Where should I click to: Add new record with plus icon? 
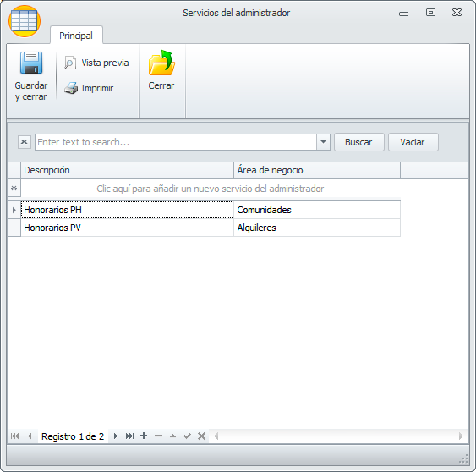[x=144, y=436]
